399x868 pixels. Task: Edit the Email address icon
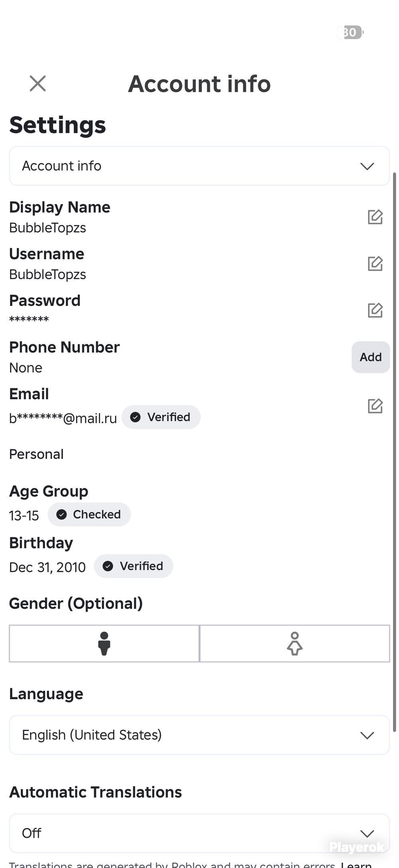375,406
